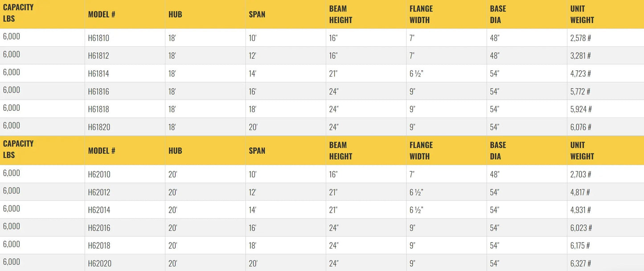Select the H62012 model entry
Screen dimensions: 644x271
point(99,192)
